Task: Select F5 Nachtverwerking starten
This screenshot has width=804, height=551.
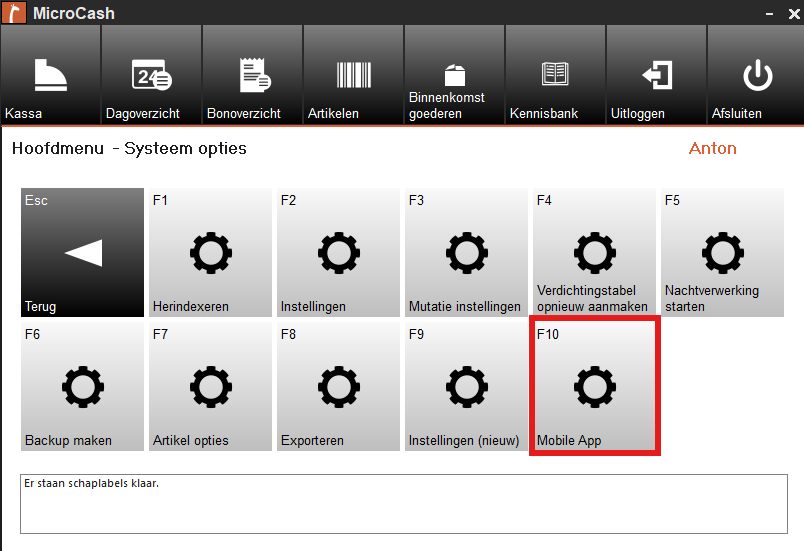Action: tap(722, 253)
